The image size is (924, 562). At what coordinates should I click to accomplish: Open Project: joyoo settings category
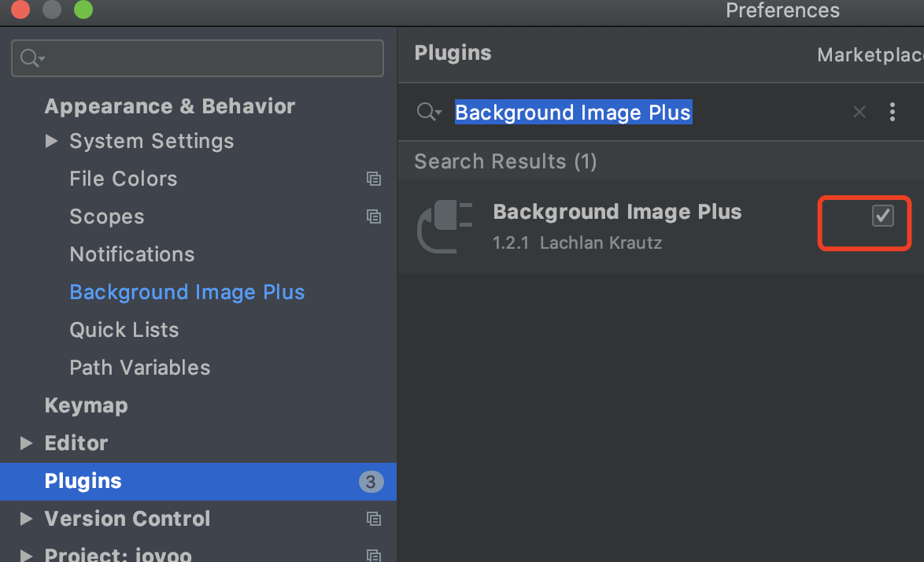pyautogui.click(x=118, y=555)
